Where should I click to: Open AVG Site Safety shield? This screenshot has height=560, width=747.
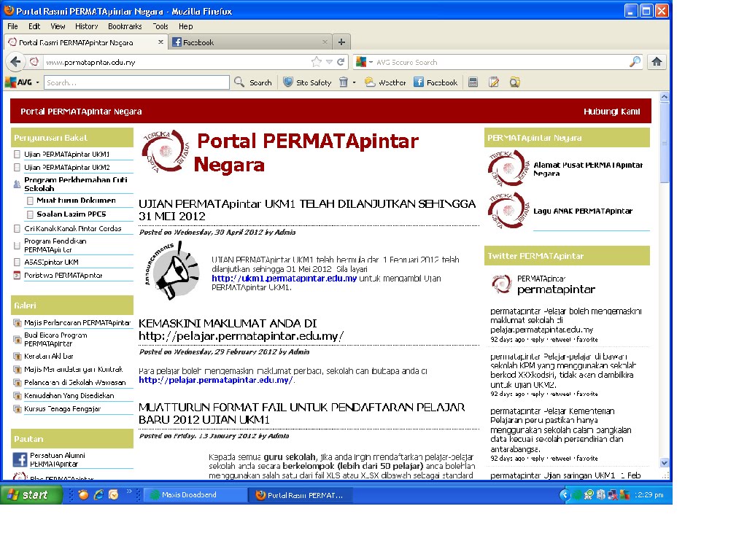point(307,82)
